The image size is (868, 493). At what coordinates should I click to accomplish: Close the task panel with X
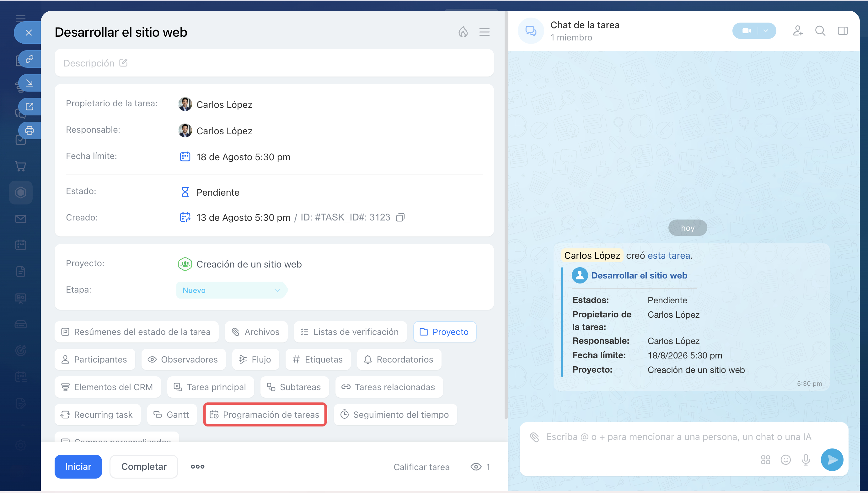click(29, 33)
